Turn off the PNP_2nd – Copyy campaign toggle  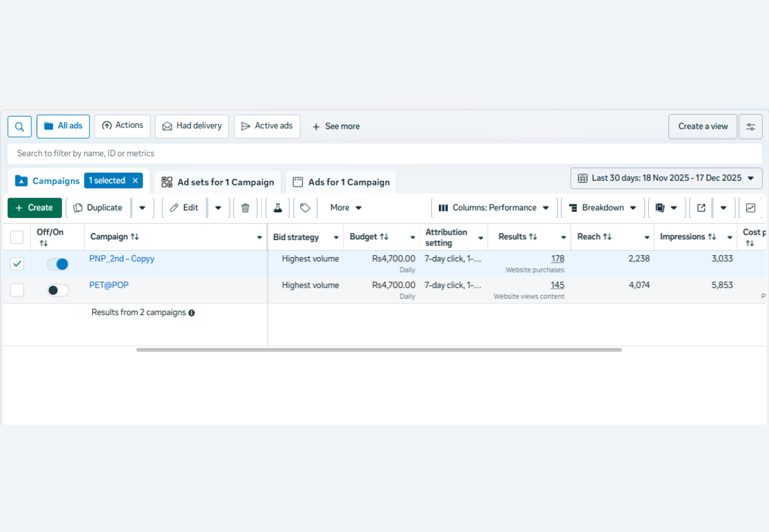(58, 264)
